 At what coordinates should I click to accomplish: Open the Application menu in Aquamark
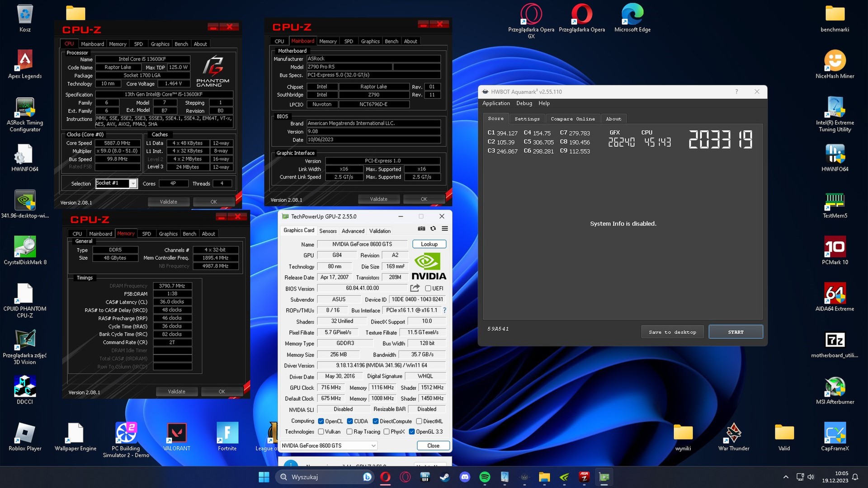click(x=496, y=103)
